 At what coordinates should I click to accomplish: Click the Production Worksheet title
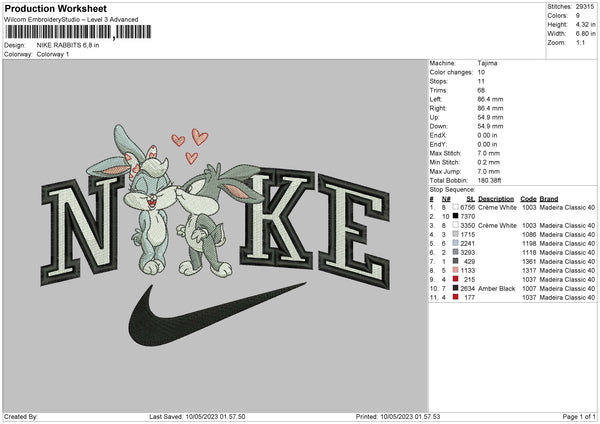tap(54, 8)
